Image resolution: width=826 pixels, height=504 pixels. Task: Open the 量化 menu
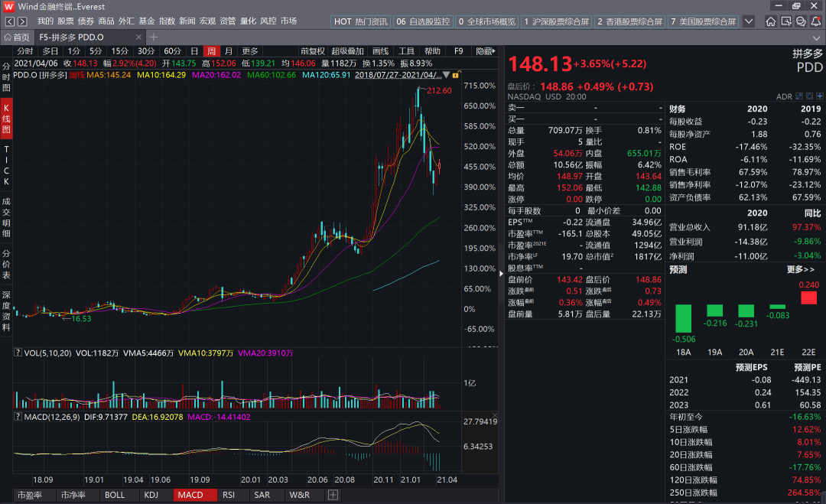point(248,21)
